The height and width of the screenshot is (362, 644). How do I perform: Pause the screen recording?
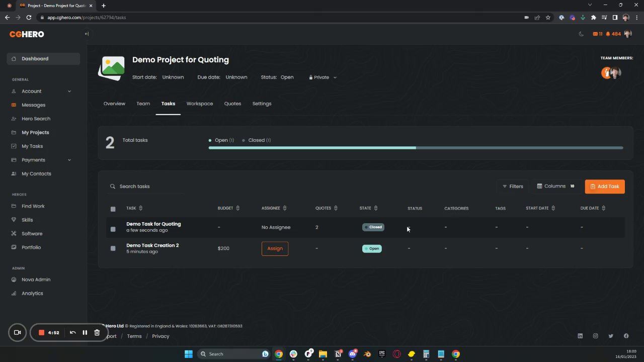(x=85, y=332)
